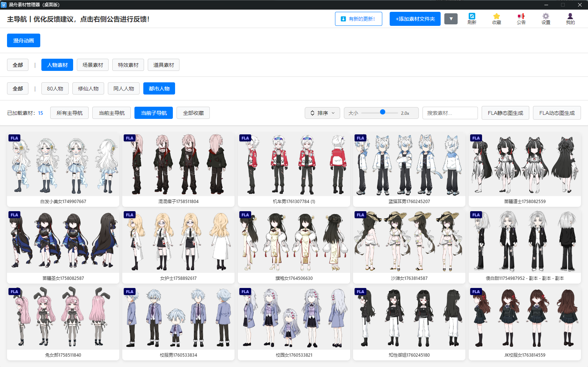Click the 大小 thumbnail size slider handle

pos(383,112)
